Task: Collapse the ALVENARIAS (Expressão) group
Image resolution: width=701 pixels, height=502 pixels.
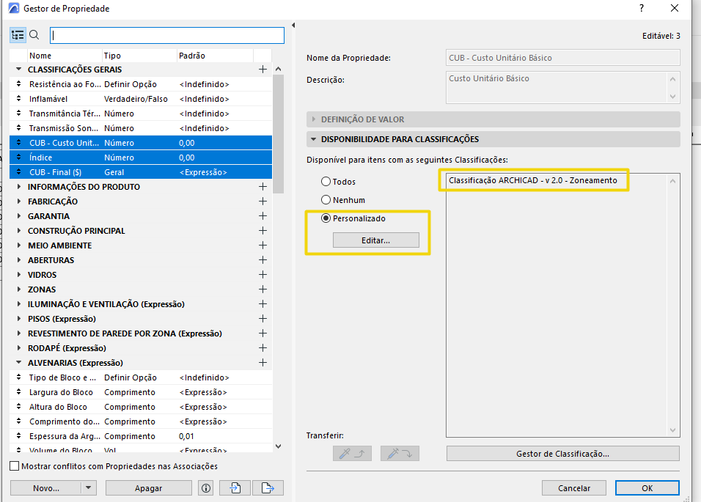Action: [18, 363]
